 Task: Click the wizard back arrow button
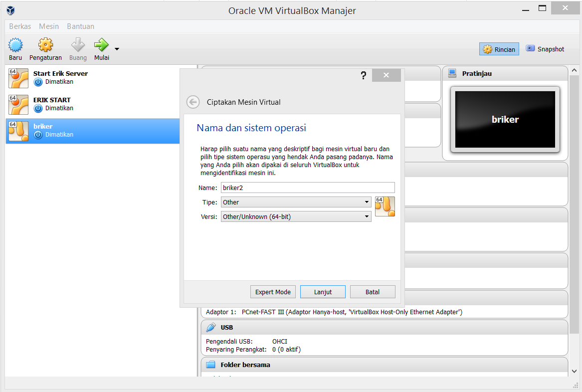[193, 102]
